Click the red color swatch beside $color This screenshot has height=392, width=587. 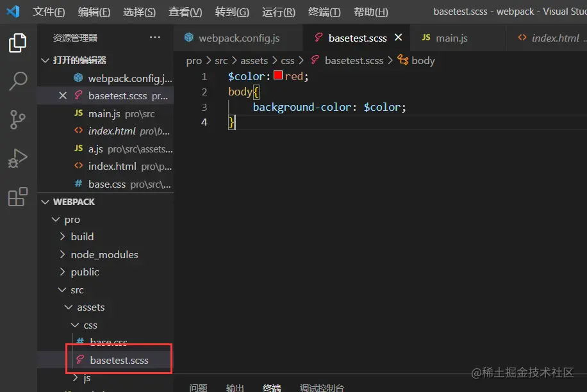coord(277,76)
